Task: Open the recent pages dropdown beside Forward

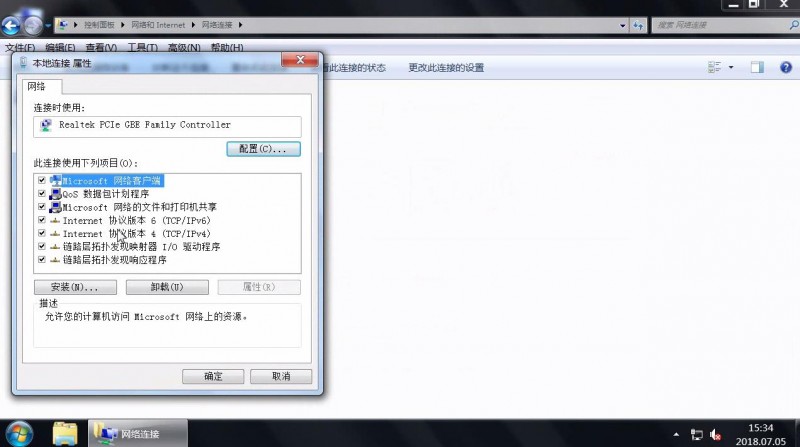Action: pos(48,25)
